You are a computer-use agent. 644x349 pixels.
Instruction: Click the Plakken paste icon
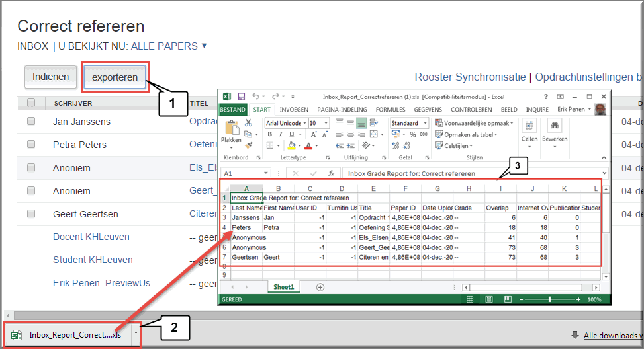coord(232,128)
